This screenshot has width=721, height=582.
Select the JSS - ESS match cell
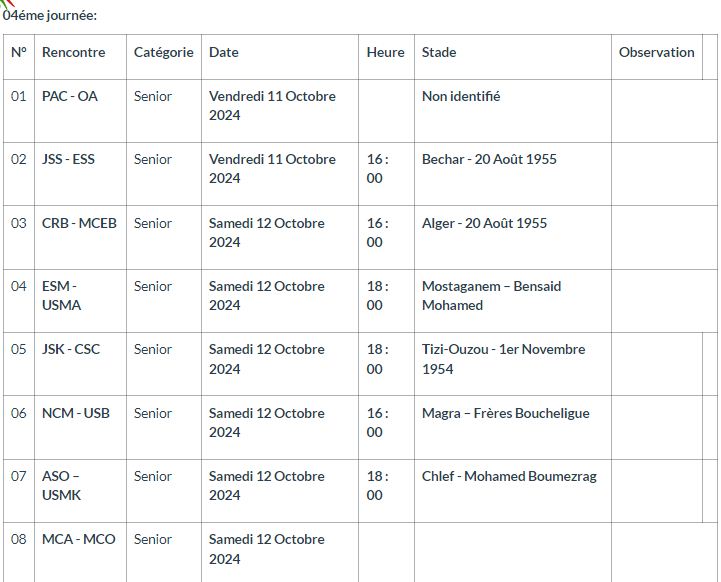tap(68, 160)
